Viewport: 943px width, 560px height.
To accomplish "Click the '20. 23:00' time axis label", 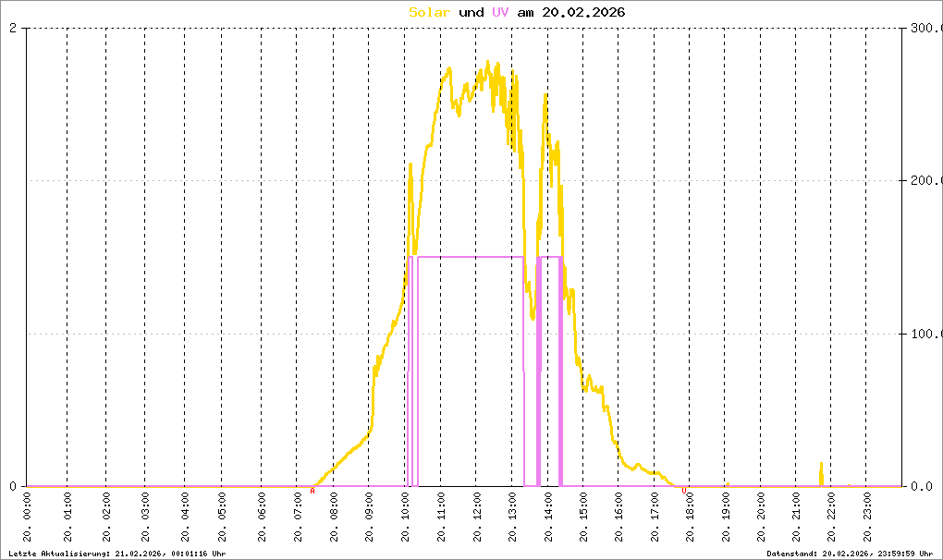I will [866, 517].
